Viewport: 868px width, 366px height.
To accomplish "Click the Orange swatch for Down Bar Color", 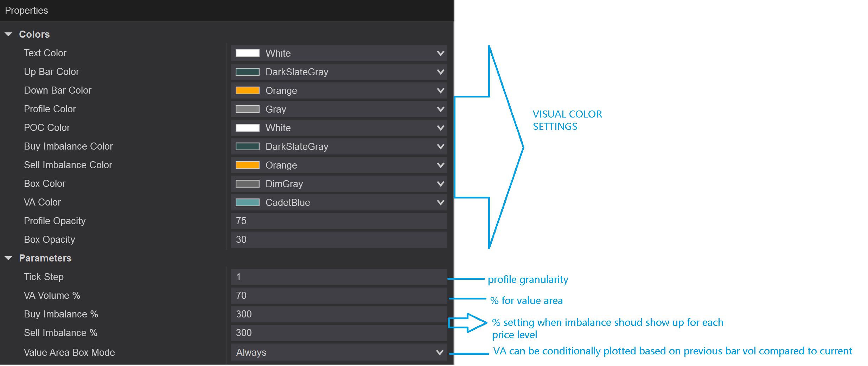I will (247, 90).
